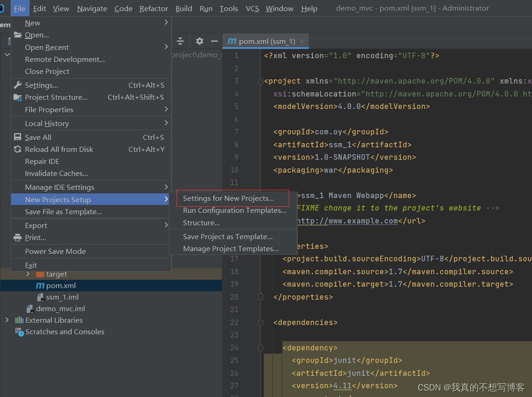Expand Open Recent submenu
This screenshot has height=397, width=532.
[166, 47]
